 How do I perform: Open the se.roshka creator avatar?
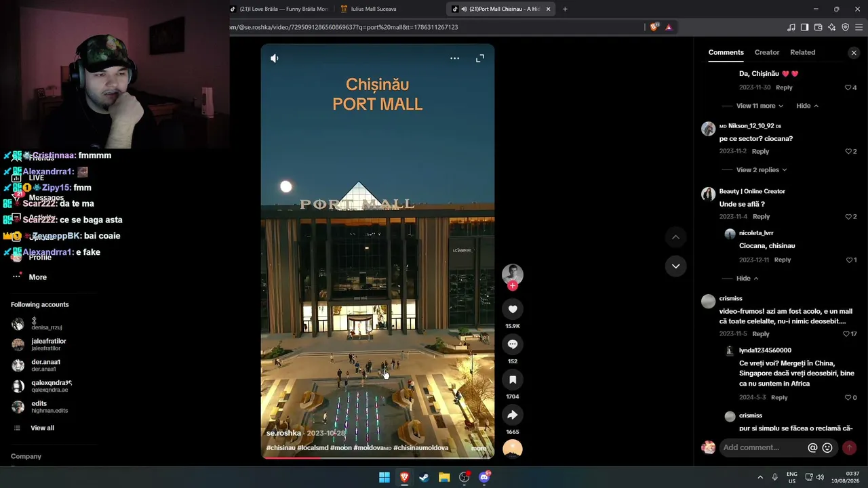[512, 274]
